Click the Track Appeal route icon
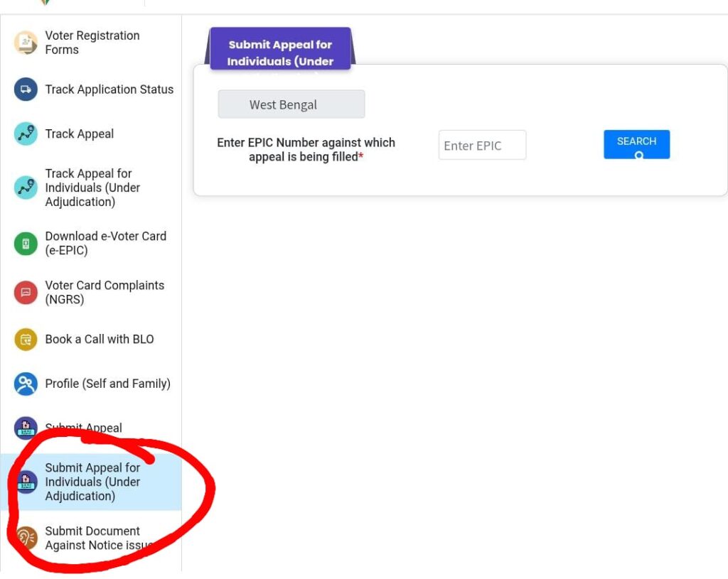The image size is (728, 579). pyautogui.click(x=26, y=134)
